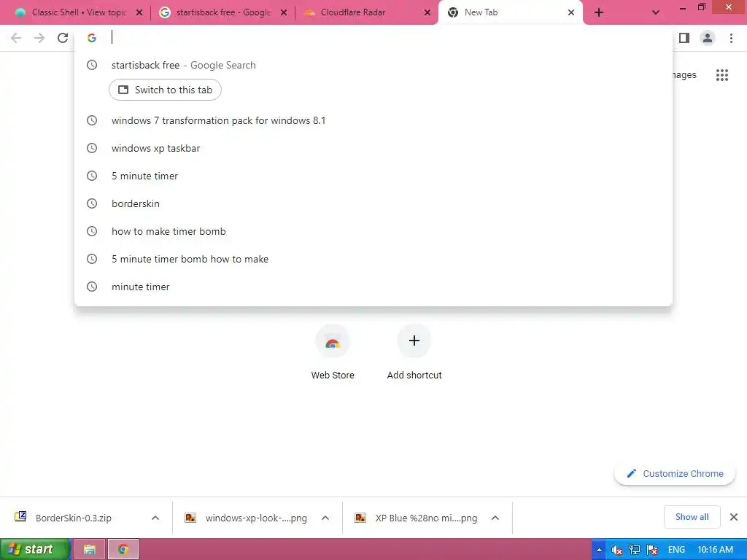Click Customize Chrome button
This screenshot has height=560, width=747.
pos(675,474)
